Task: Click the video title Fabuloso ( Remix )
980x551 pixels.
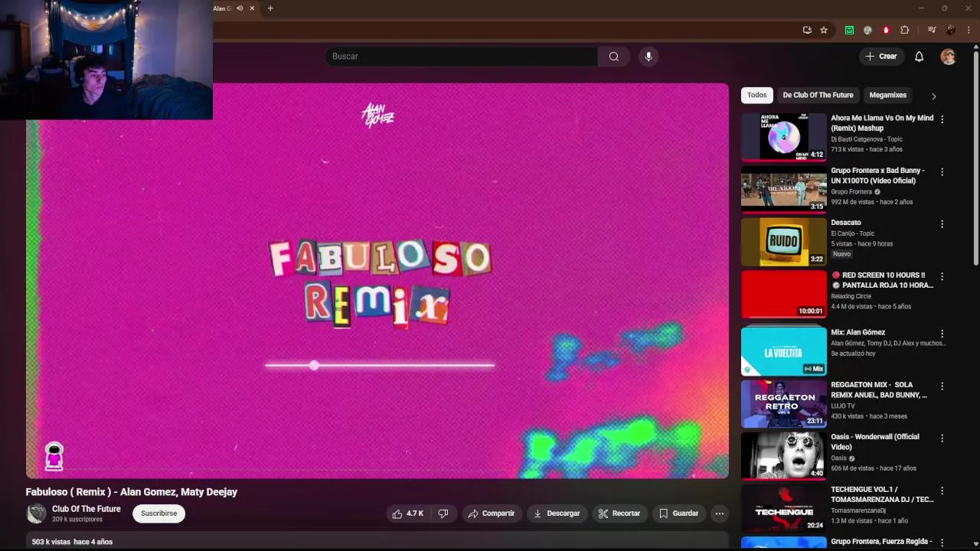Action: point(132,492)
